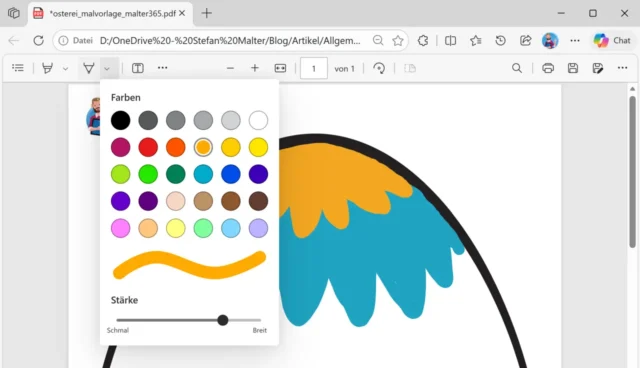Image resolution: width=640 pixels, height=368 pixels.
Task: Select the beige skin-tone color swatch
Action: 176,201
